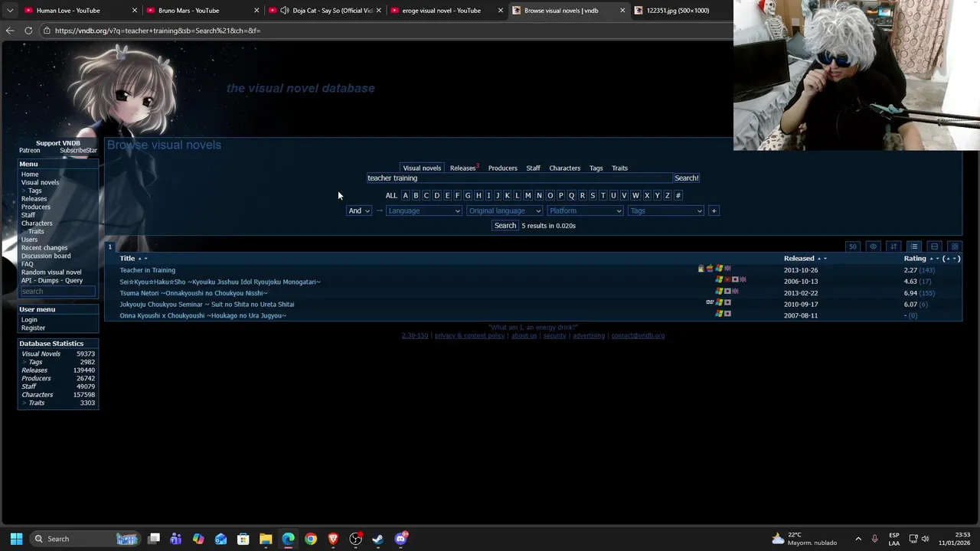Open the Tags filter dropdown
Viewport: 980px width, 551px height.
[665, 211]
